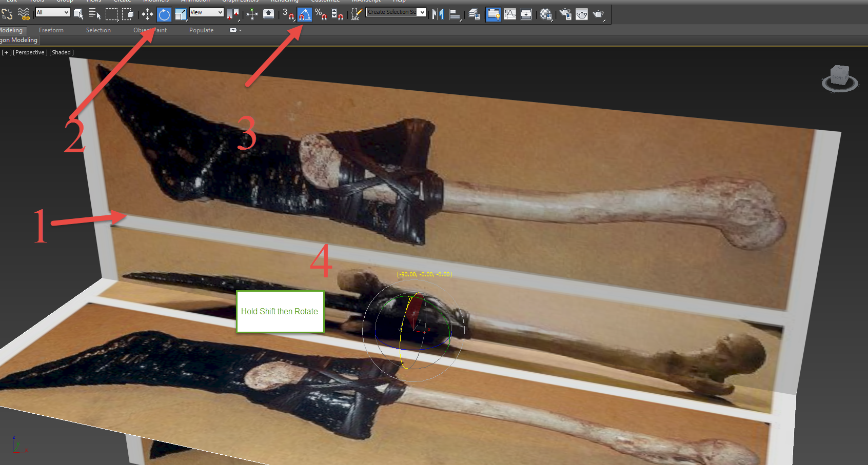Open the View reference coordinate dropdown
Screen dimensions: 868x465
(206, 12)
